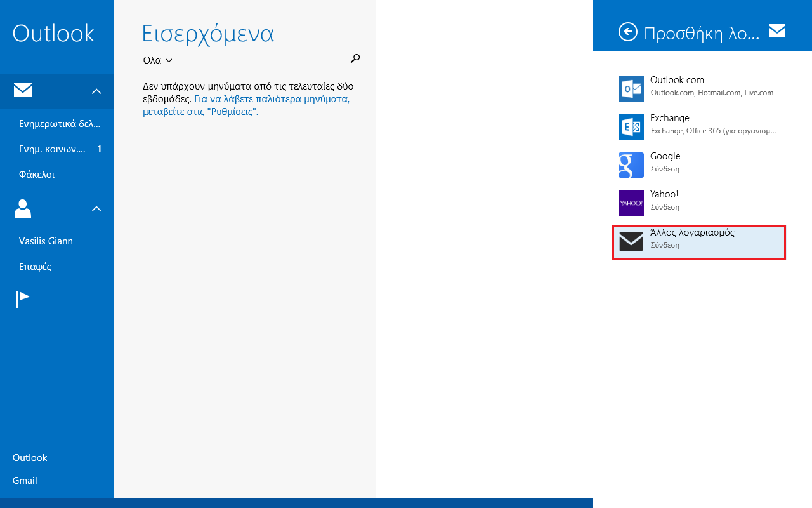Collapse the people section chevron
The height and width of the screenshot is (508, 812).
coord(96,208)
